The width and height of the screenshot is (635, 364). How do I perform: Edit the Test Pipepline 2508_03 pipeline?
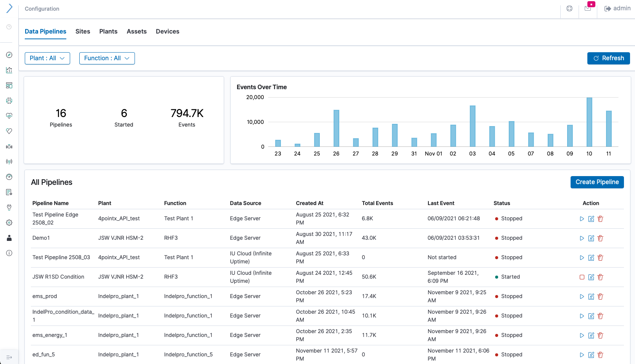[x=591, y=258]
